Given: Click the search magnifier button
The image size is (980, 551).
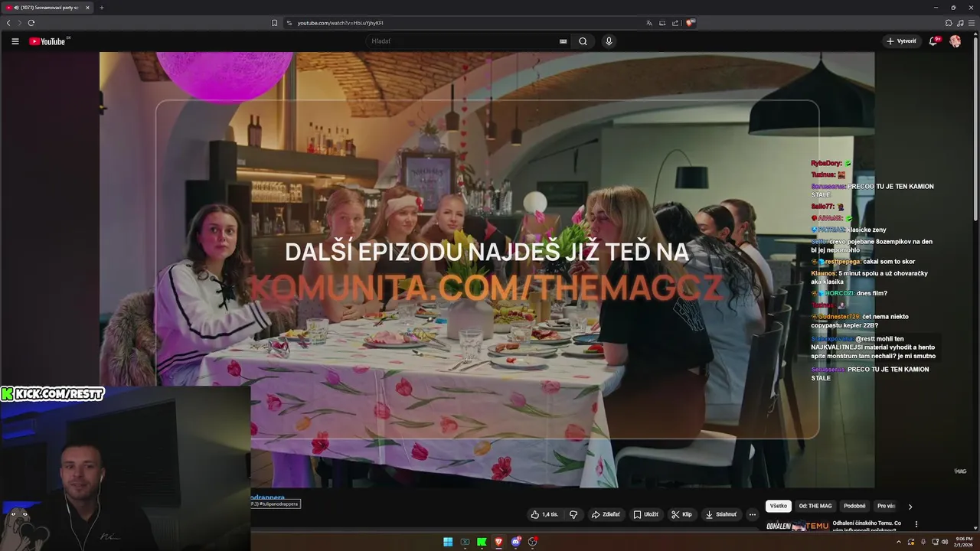Looking at the screenshot, I should tap(583, 41).
